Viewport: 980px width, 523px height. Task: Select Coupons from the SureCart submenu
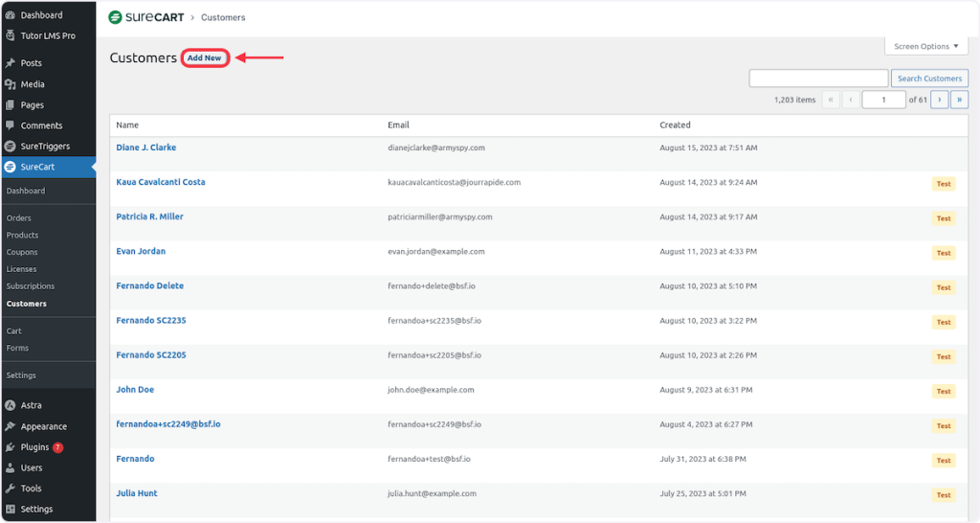(x=22, y=253)
